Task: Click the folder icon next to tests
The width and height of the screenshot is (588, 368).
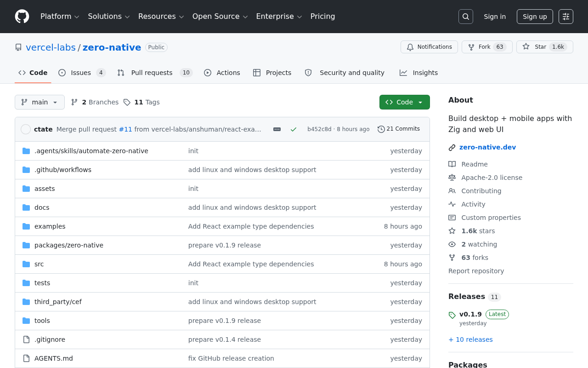Action: point(26,283)
